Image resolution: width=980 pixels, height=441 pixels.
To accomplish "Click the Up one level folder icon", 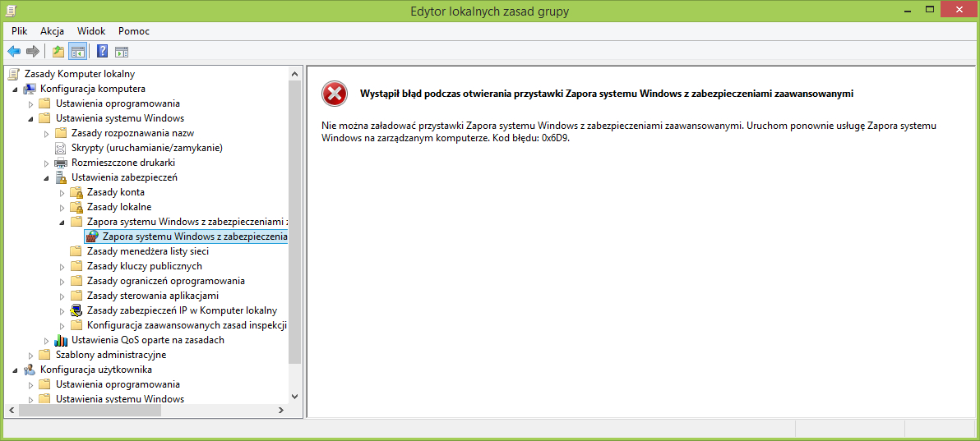I will click(58, 51).
